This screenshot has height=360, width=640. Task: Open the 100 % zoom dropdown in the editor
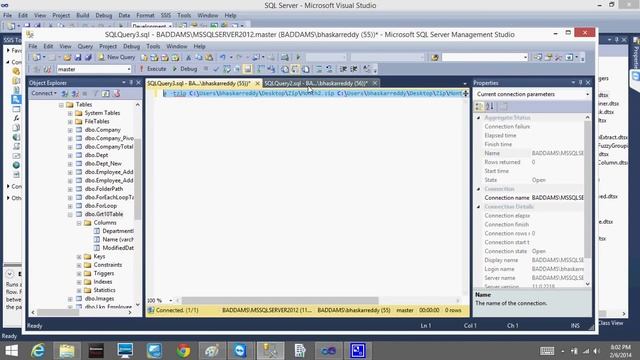[x=171, y=300]
